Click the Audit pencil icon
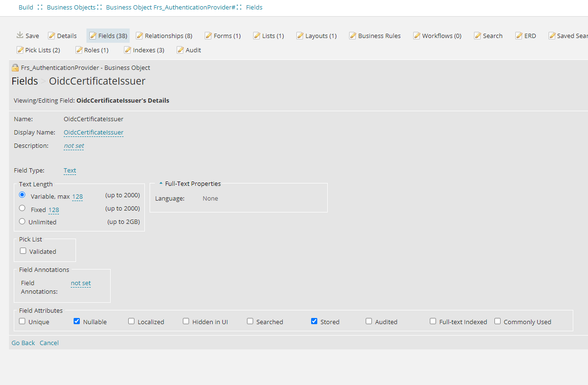Image resolution: width=588 pixels, height=385 pixels. [180, 49]
